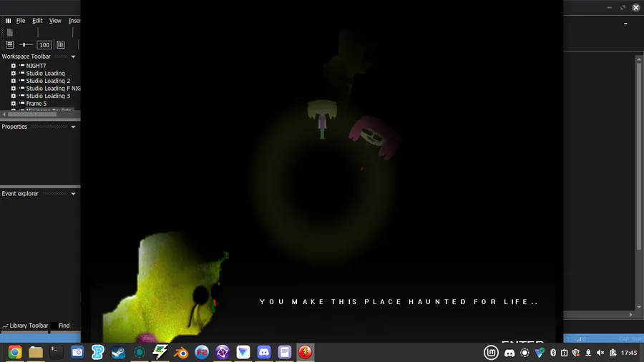Open Discord from the taskbar launcher

pos(263,352)
